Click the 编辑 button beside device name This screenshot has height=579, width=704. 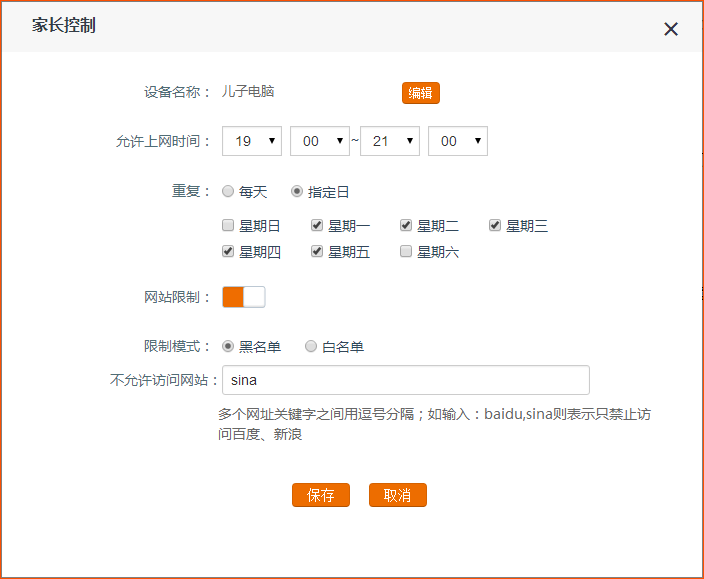[x=421, y=93]
